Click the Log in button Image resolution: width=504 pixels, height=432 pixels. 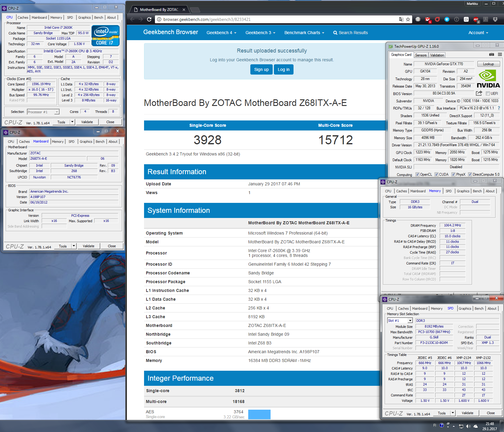[x=284, y=69]
